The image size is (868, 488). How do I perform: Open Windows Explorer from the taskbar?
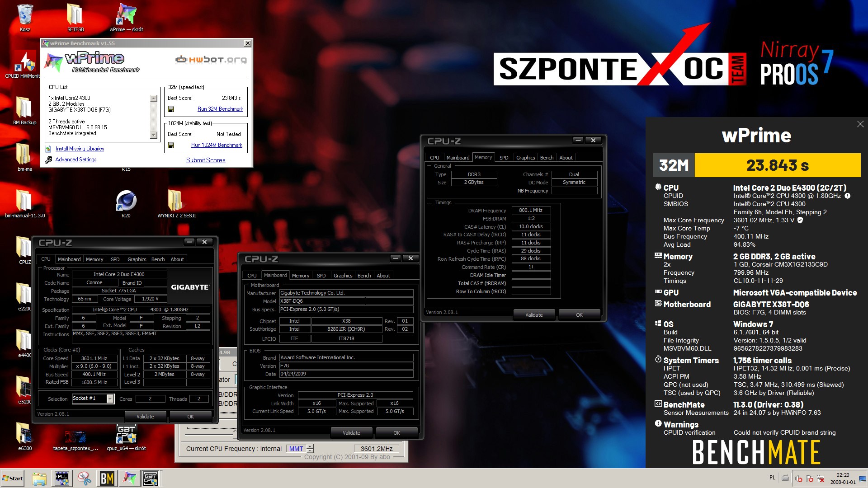pos(39,479)
